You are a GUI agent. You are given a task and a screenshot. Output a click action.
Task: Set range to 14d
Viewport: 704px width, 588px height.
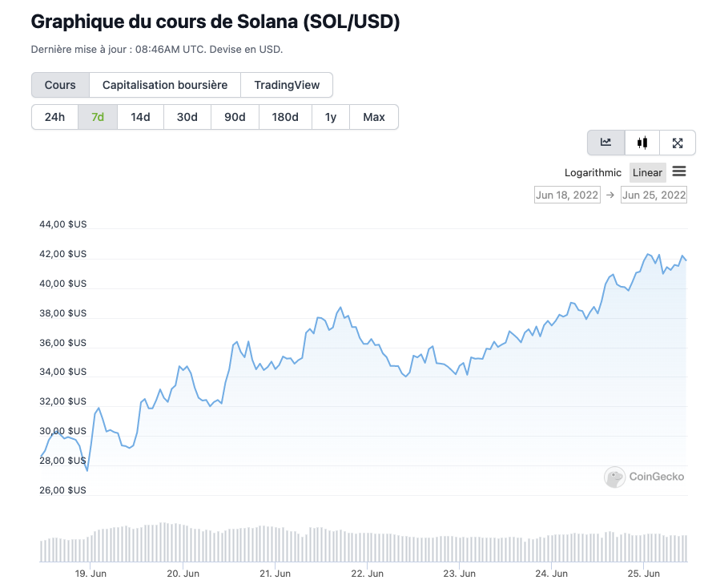141,117
